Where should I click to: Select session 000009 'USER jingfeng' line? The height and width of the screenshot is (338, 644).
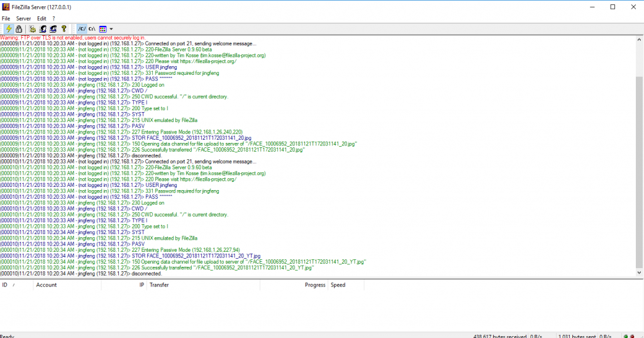89,67
